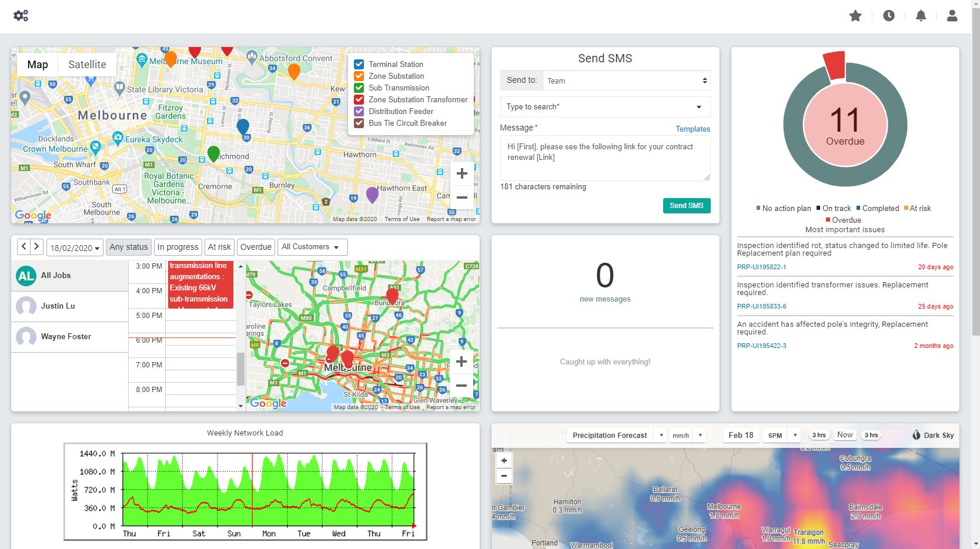
Task: Open the All Customers dropdown
Action: pos(312,247)
